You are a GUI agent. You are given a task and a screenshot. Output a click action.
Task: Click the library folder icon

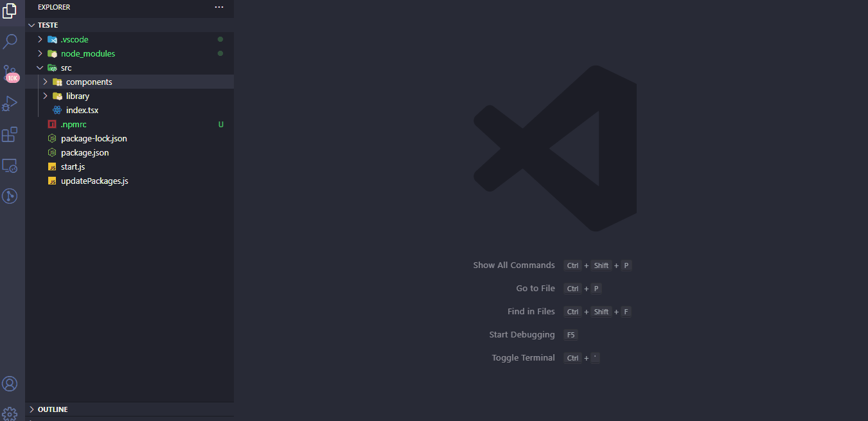click(x=57, y=96)
